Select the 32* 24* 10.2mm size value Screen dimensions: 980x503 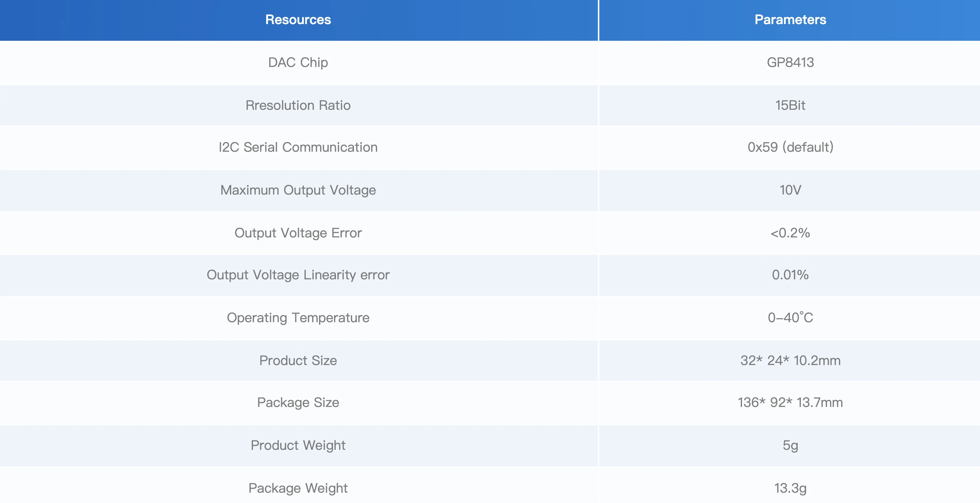[790, 360]
